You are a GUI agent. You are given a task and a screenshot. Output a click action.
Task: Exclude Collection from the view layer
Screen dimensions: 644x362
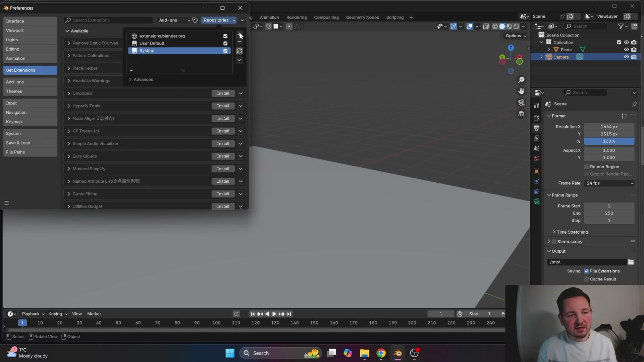(619, 42)
